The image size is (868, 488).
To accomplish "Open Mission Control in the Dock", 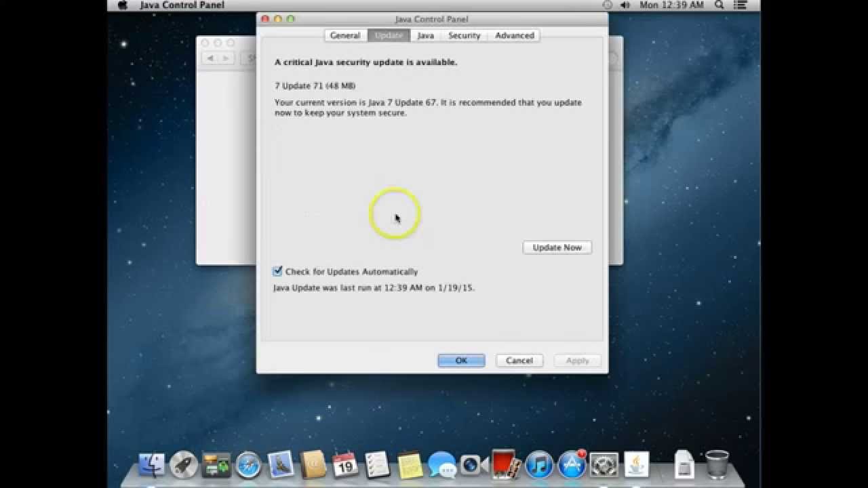I will tap(216, 465).
